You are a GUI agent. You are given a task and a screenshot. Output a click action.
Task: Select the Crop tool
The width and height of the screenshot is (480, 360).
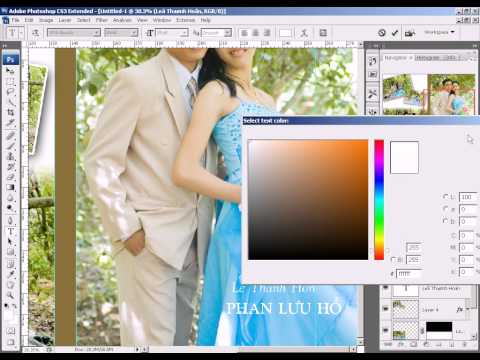click(10, 112)
